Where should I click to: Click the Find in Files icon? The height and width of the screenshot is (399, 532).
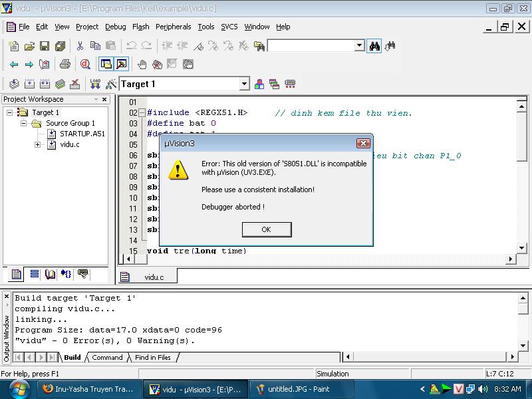[x=259, y=46]
